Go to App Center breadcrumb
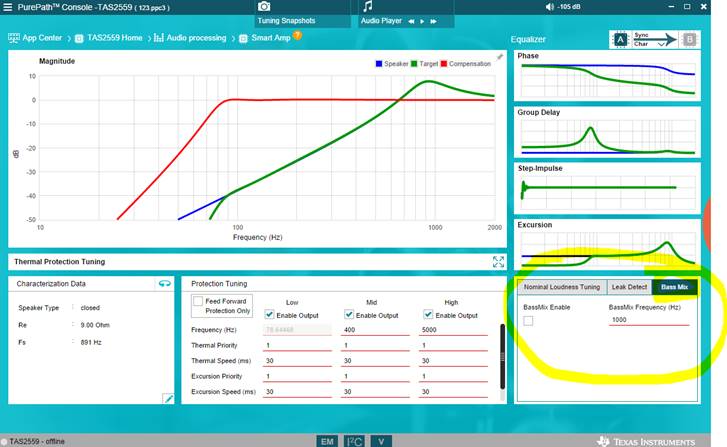Image resolution: width=727 pixels, height=447 pixels. click(x=42, y=38)
